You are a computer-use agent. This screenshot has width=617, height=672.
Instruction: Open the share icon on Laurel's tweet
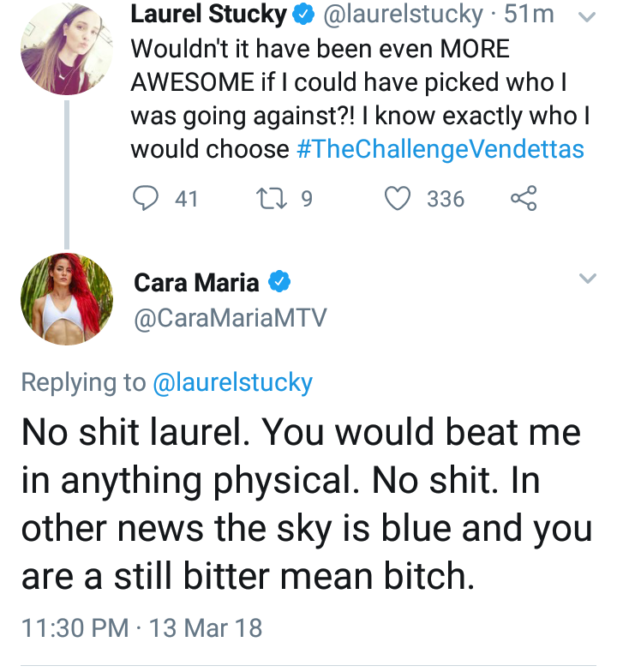coord(524,199)
